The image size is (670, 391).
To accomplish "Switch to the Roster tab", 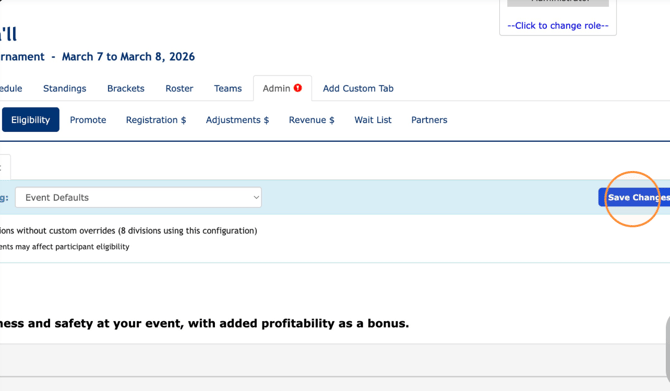I will click(x=179, y=88).
